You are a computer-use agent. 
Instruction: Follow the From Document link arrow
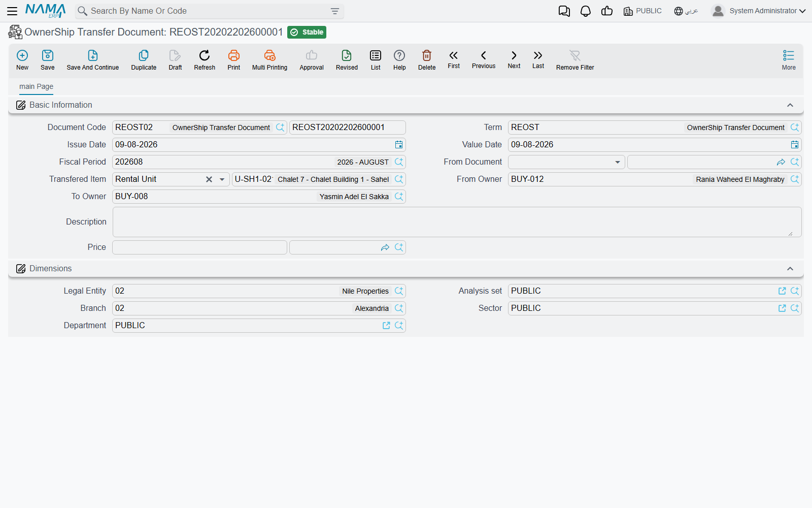click(x=781, y=162)
